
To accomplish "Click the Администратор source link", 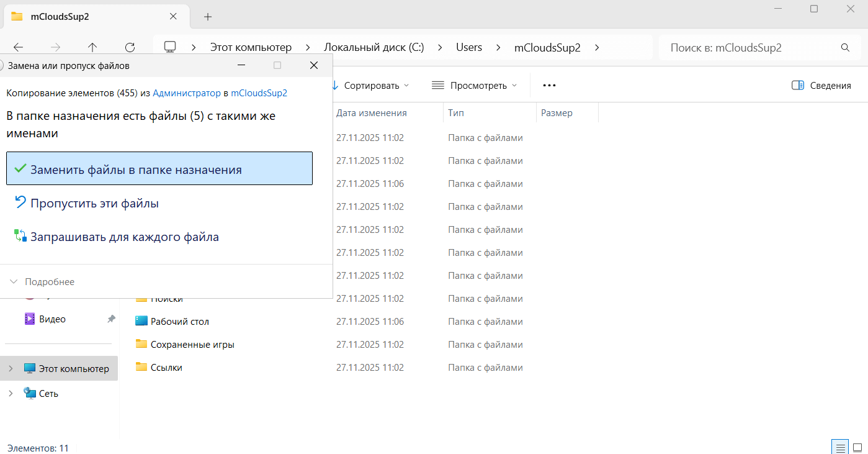I will click(x=186, y=93).
